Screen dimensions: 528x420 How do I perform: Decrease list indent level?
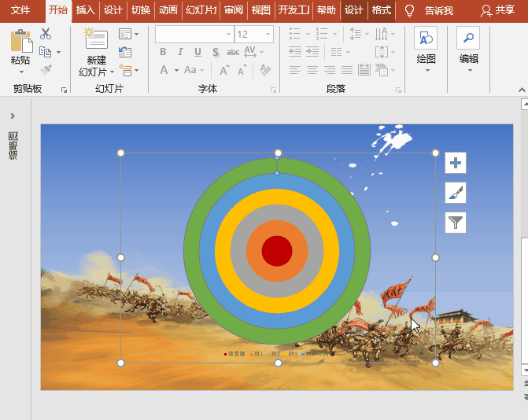pyautogui.click(x=295, y=52)
